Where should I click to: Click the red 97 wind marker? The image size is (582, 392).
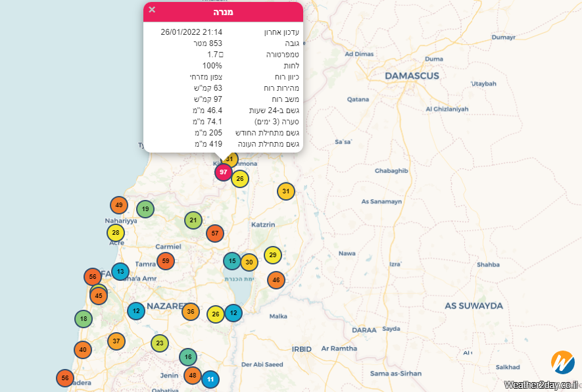[224, 172]
